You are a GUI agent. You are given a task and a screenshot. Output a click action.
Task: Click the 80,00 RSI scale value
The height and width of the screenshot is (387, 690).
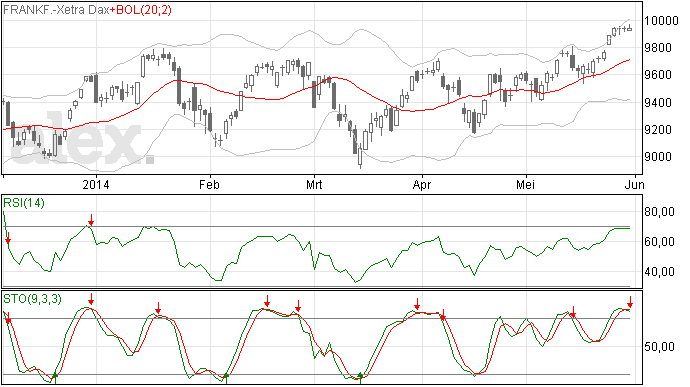click(660, 212)
